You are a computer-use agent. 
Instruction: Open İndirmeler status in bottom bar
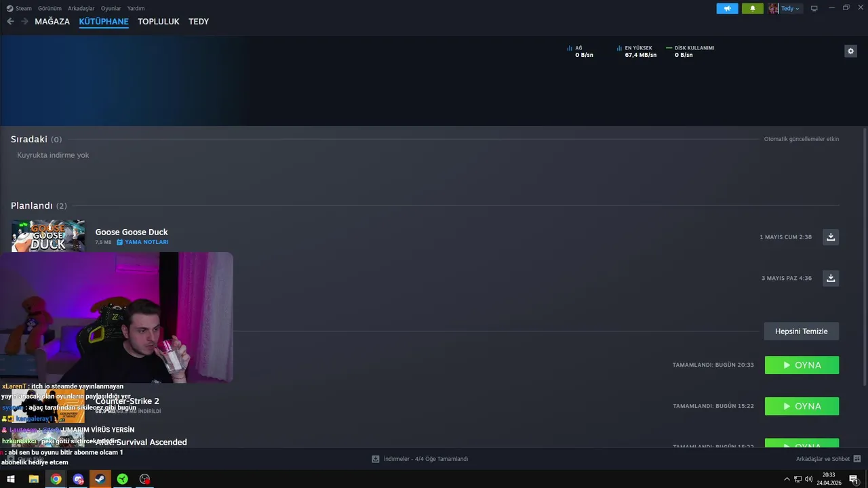[420, 459]
